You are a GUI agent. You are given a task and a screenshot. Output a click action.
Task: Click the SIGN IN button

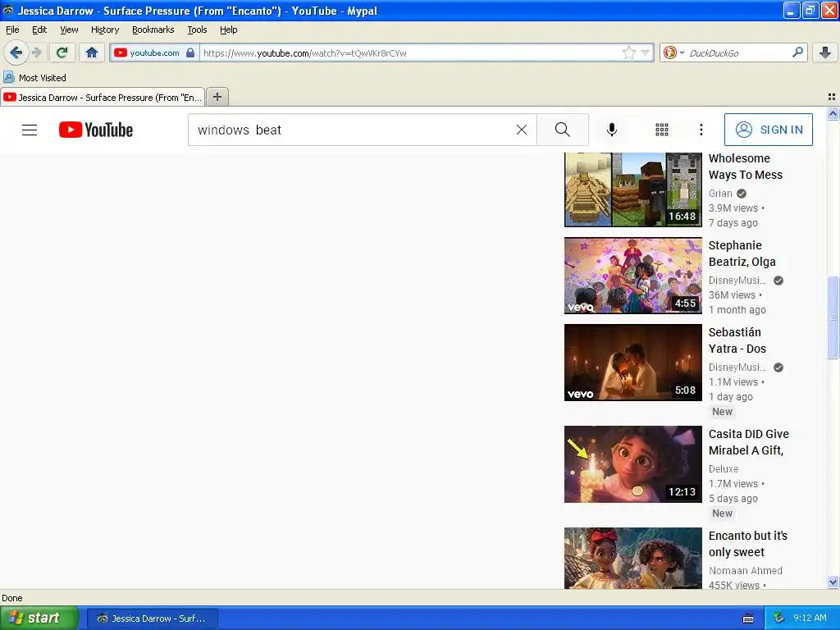click(768, 130)
